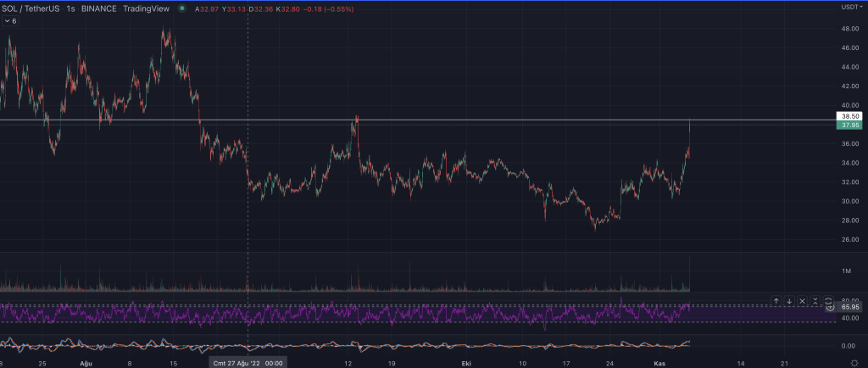The height and width of the screenshot is (368, 868).
Task: Click the Eki month marker on time axis
Action: [465, 362]
